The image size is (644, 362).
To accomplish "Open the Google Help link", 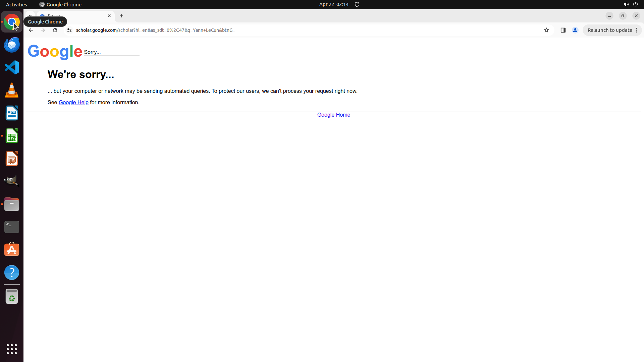I will click(73, 103).
